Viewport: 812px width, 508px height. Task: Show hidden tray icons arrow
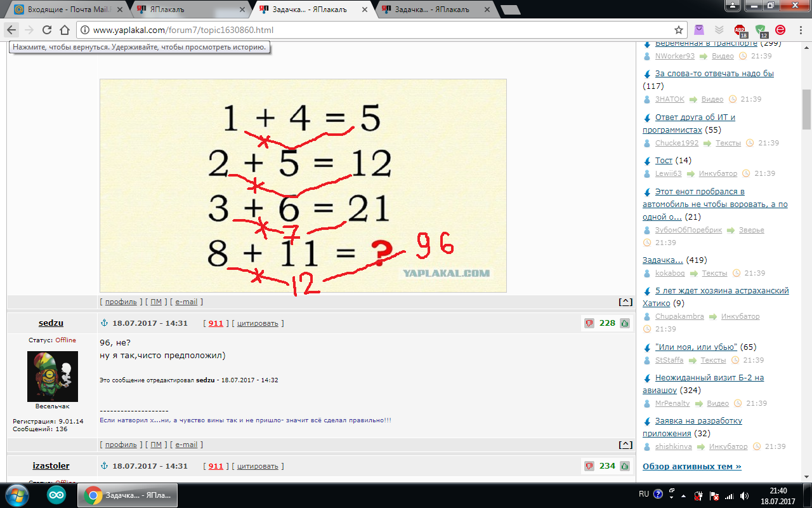(683, 495)
